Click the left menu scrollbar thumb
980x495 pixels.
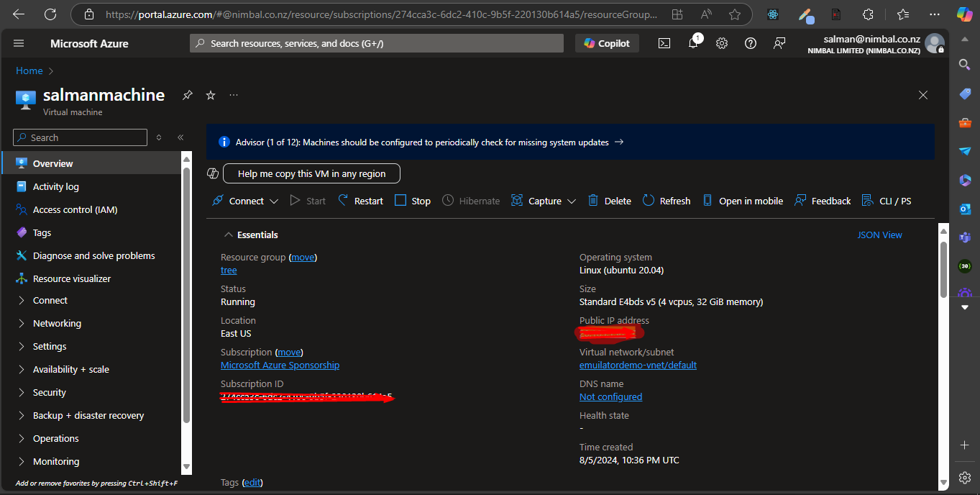click(x=187, y=295)
